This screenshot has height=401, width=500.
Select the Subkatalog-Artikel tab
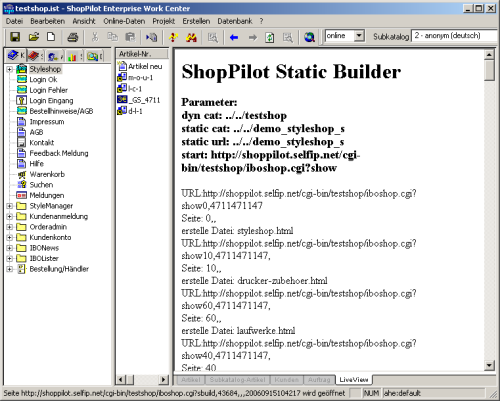pyautogui.click(x=237, y=380)
